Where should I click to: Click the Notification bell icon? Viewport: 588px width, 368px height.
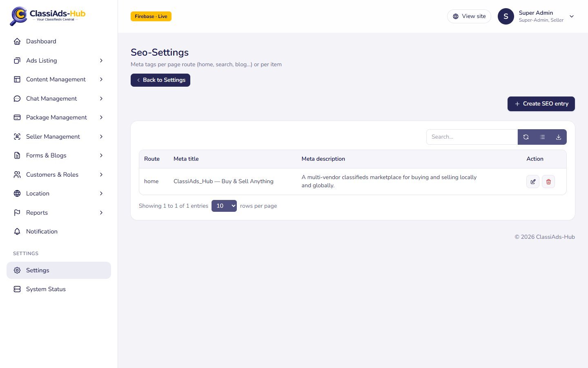(x=17, y=231)
